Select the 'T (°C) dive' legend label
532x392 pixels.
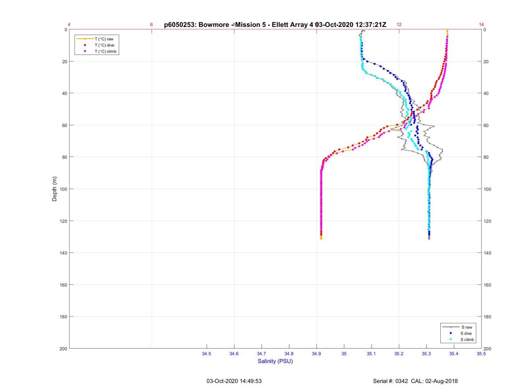click(105, 45)
